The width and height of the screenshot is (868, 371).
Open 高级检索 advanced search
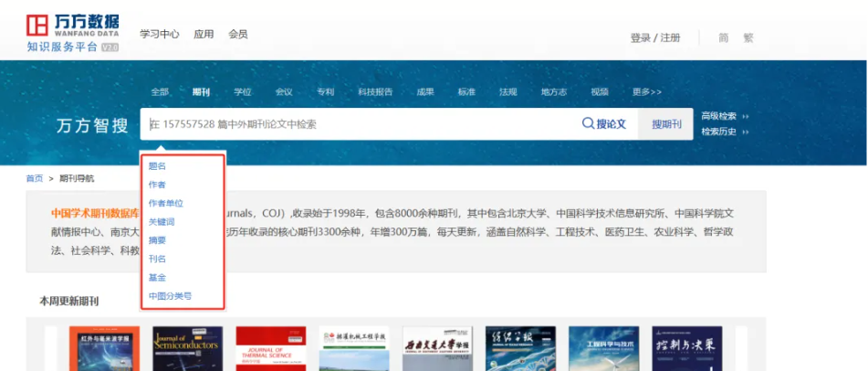[725, 116]
